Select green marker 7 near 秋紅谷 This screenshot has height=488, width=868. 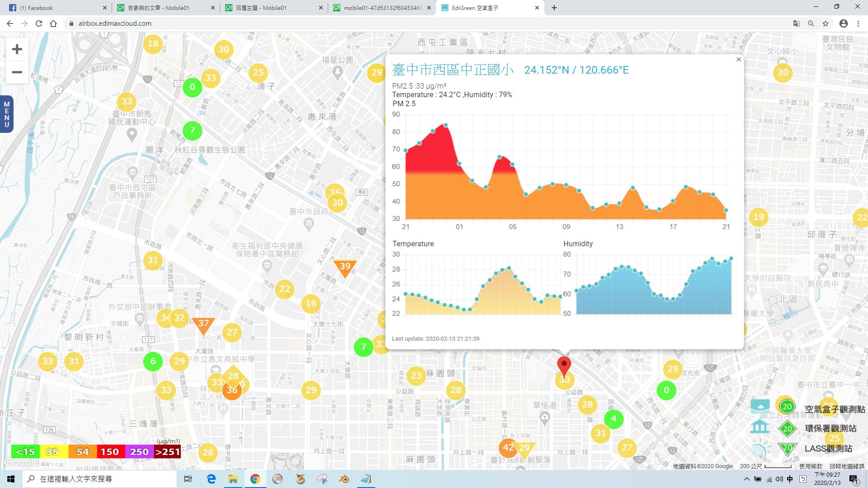[x=193, y=131]
